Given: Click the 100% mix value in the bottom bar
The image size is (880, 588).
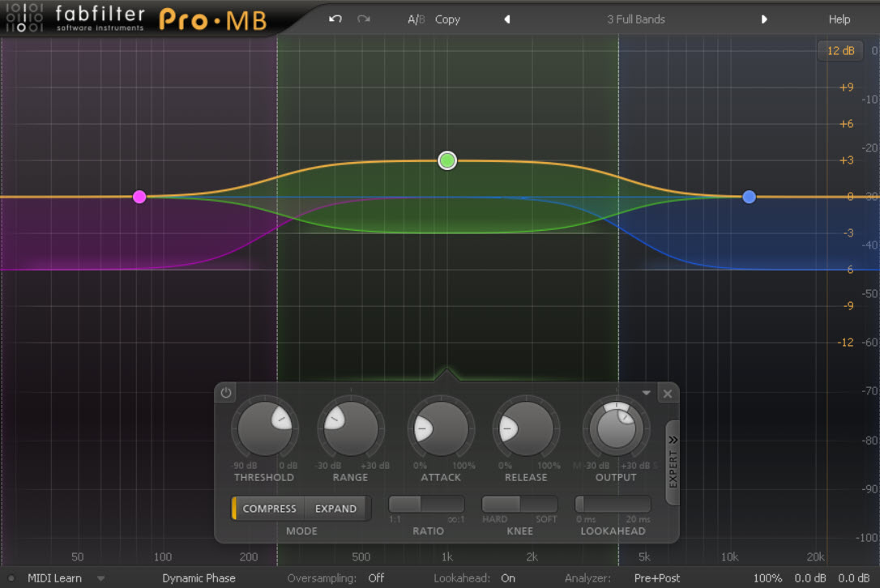Looking at the screenshot, I should click(x=767, y=578).
